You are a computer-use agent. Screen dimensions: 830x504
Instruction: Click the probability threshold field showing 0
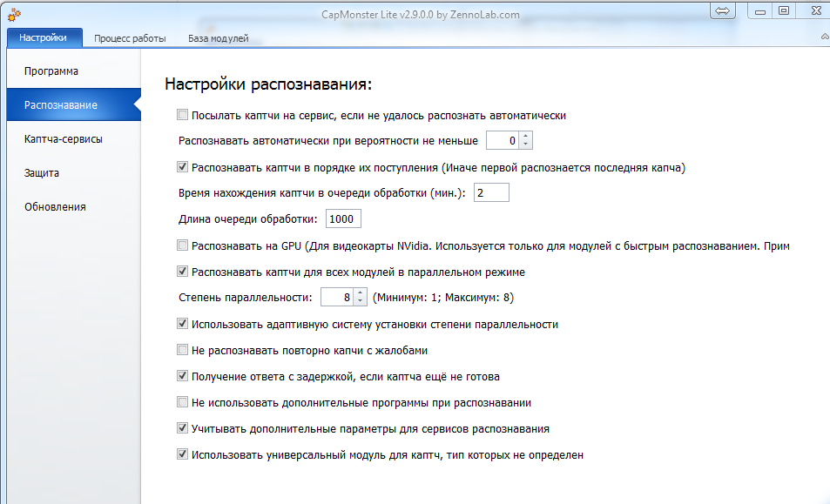click(x=503, y=141)
